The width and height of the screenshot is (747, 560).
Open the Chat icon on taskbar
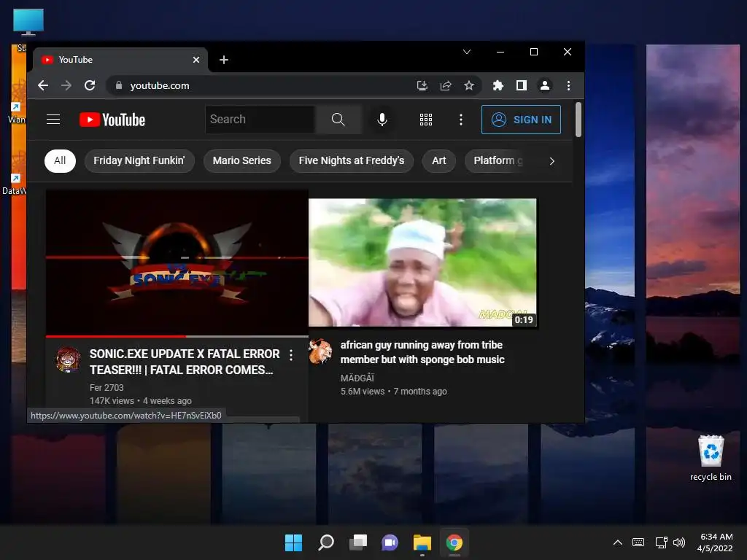(390, 542)
